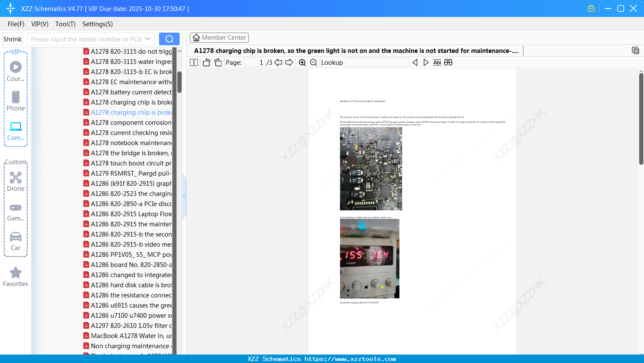Viewport: 644px width, 363px height.
Task: Open 'A1278 EC maintenance' entry
Action: (x=128, y=82)
